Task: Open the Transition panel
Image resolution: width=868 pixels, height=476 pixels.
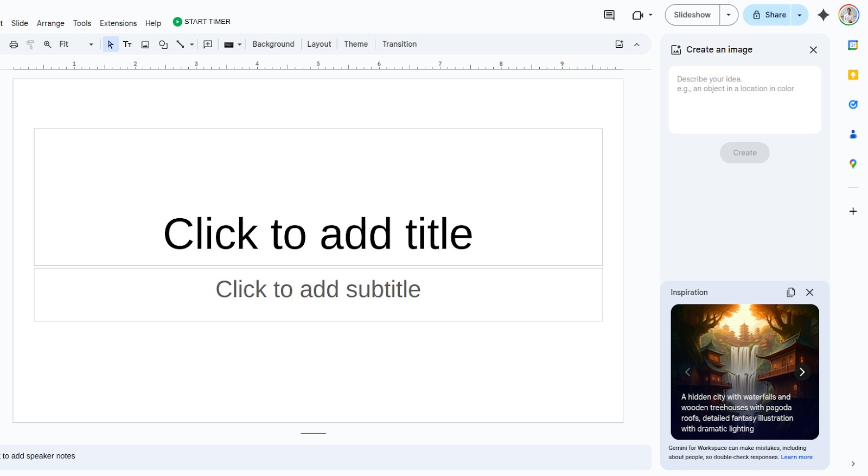Action: (x=399, y=44)
